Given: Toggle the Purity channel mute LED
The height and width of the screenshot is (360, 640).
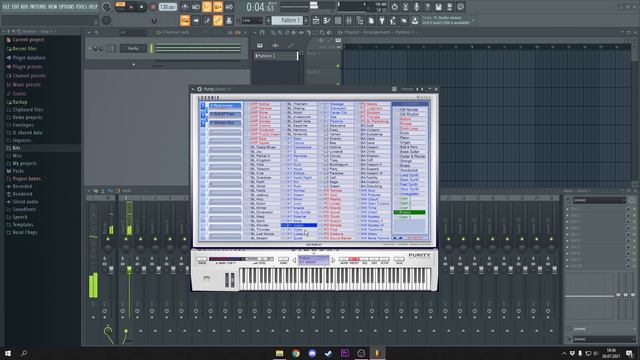Looking at the screenshot, I should click(x=90, y=49).
